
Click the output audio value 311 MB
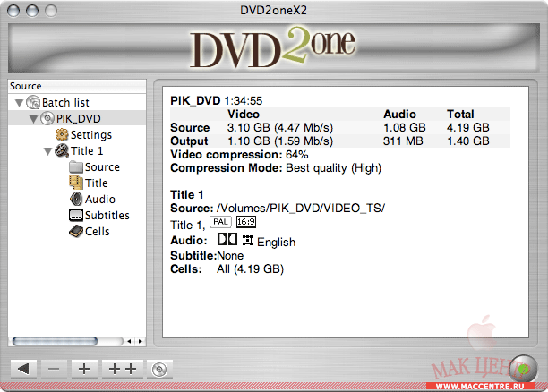[x=403, y=141]
